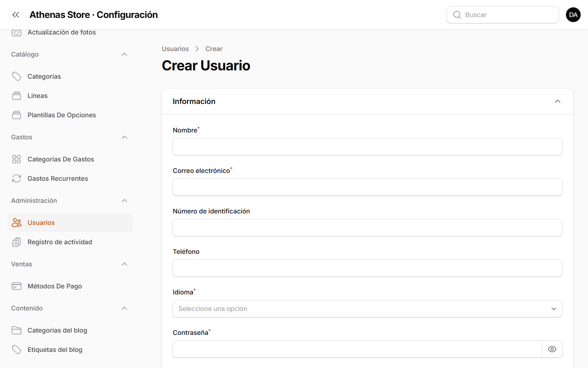Open Actualización de fotos page
The image size is (588, 368).
(x=70, y=32)
